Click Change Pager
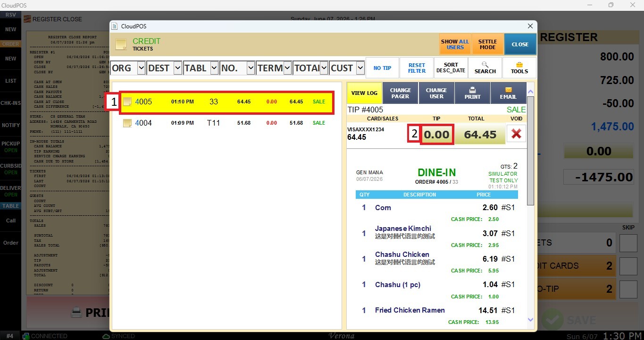 (x=400, y=93)
